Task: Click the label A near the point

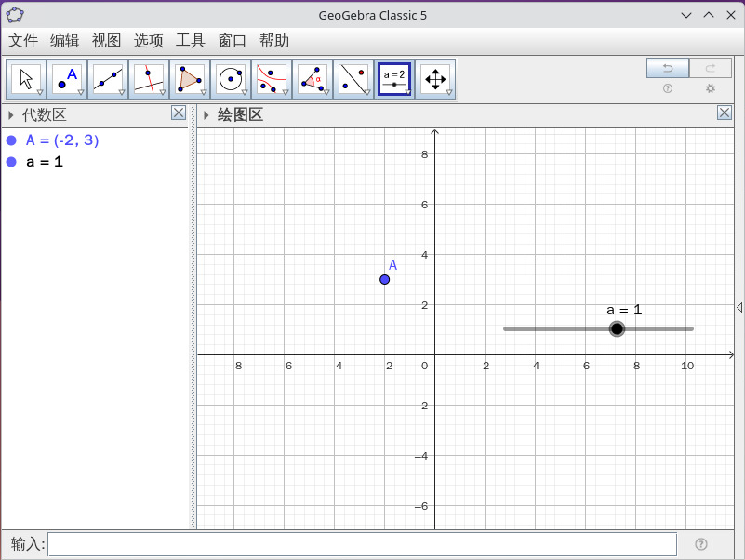Action: [392, 265]
